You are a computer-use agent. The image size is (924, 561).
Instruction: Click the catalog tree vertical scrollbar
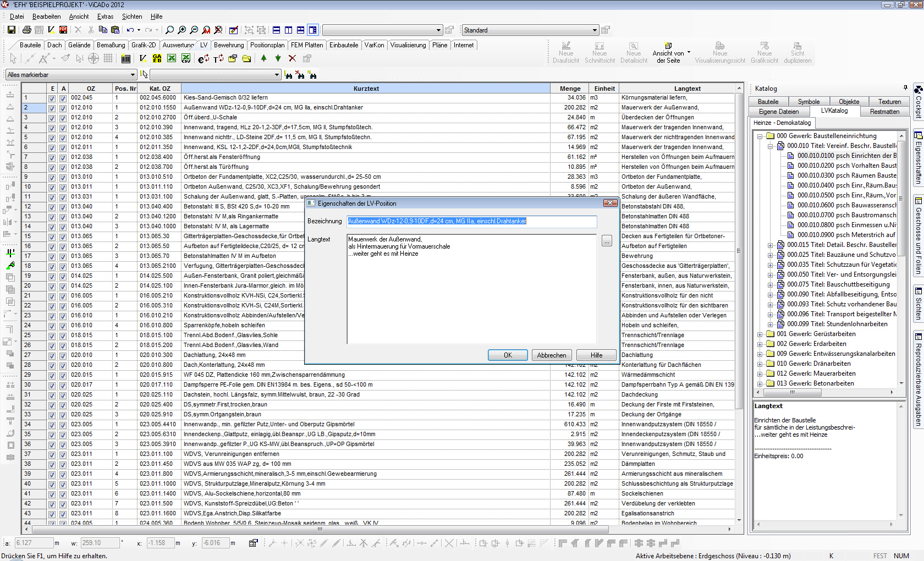[x=901, y=258]
